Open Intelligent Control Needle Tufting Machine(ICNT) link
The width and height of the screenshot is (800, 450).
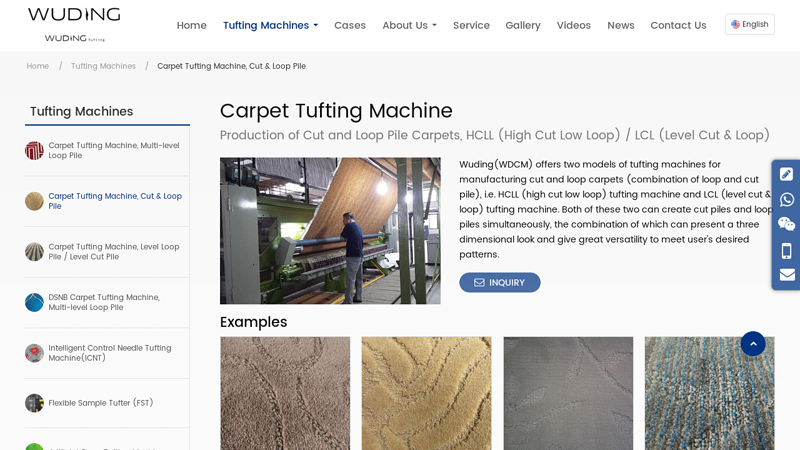(x=110, y=353)
